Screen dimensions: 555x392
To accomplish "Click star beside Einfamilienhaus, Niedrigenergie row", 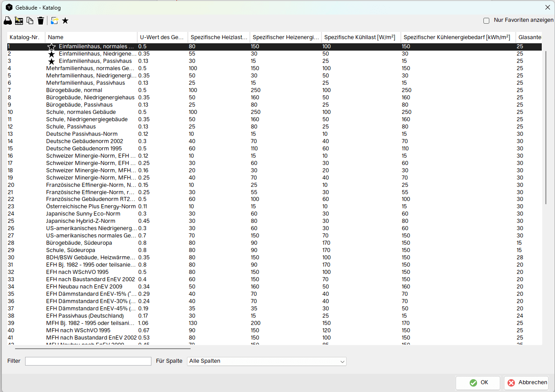I will (52, 54).
